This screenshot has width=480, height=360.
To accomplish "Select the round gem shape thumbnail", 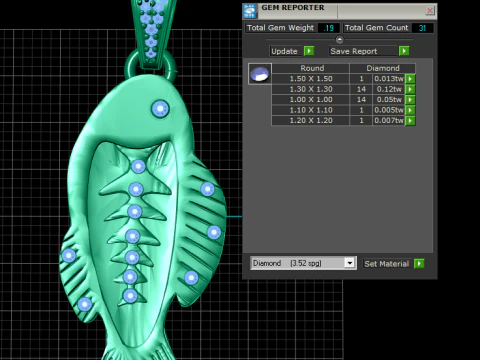I will click(260, 74).
